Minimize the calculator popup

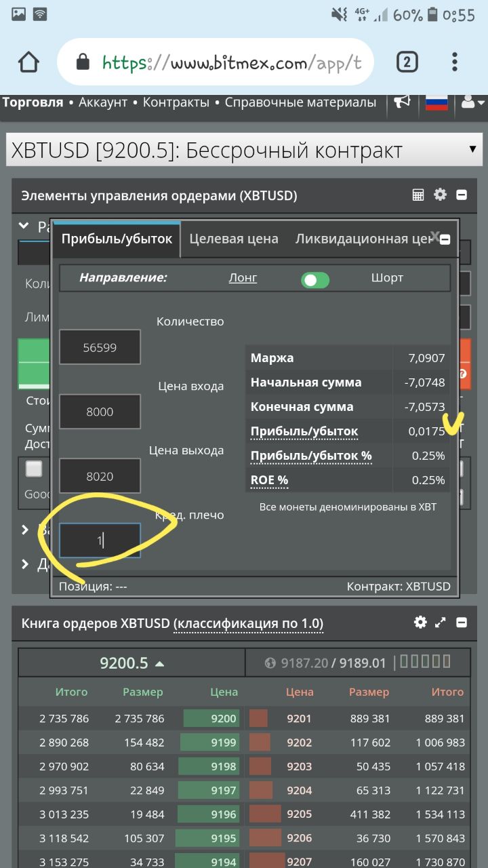click(x=445, y=239)
